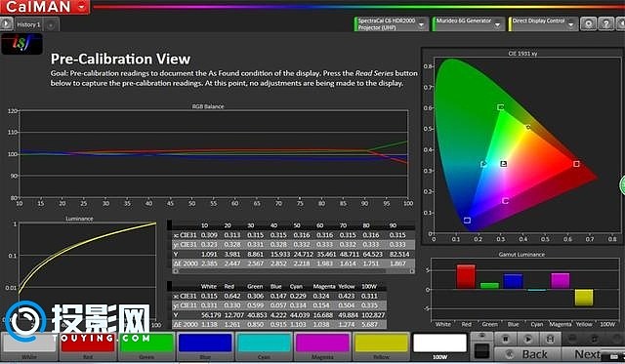Image resolution: width=625 pixels, height=364 pixels.
Task: Click the dark pattern window toggle square
Action: pos(481,350)
